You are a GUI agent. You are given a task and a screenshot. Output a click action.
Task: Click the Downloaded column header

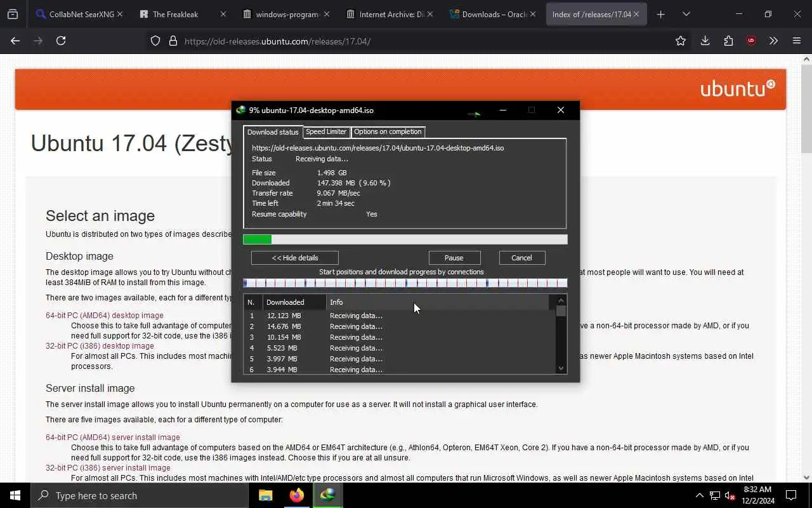[294, 302]
